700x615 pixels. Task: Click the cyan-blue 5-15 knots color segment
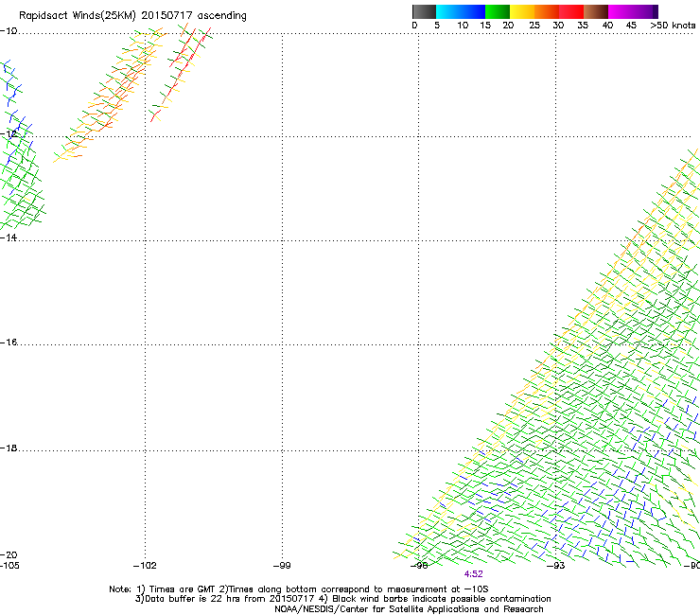tap(461, 11)
